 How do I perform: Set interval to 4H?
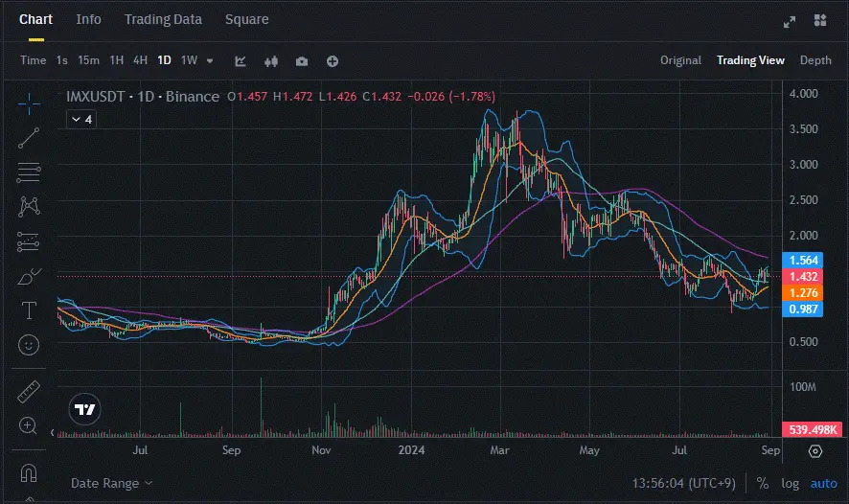[x=140, y=60]
